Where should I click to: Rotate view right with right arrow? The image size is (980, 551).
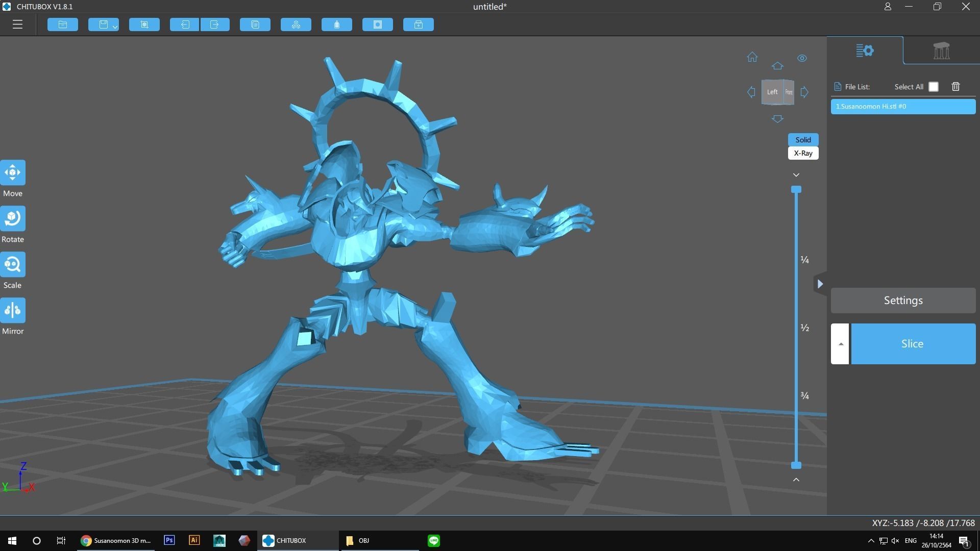tap(804, 92)
